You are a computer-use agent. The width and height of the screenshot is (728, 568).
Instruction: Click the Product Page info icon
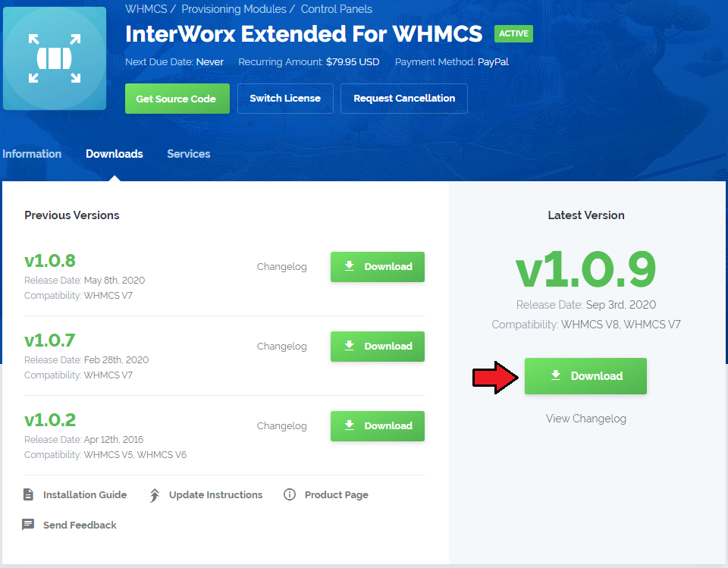(289, 494)
